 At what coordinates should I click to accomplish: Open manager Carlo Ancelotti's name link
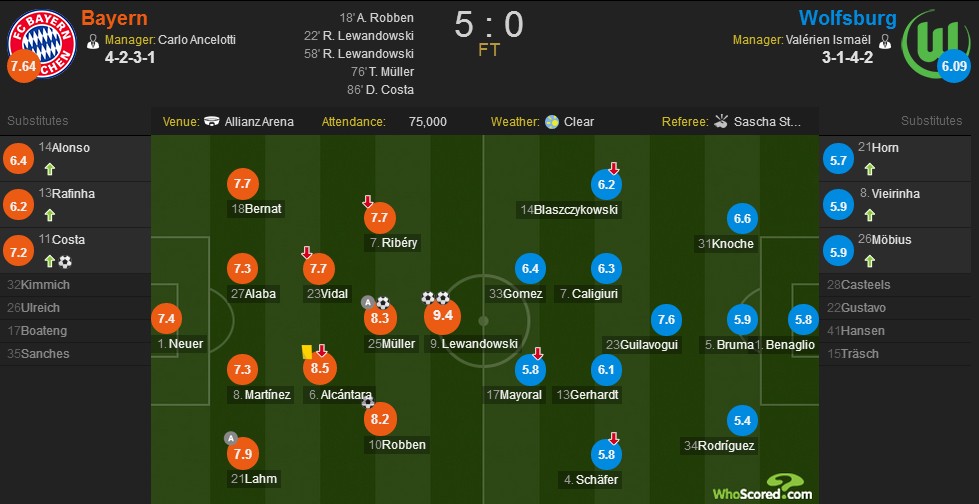(197, 41)
